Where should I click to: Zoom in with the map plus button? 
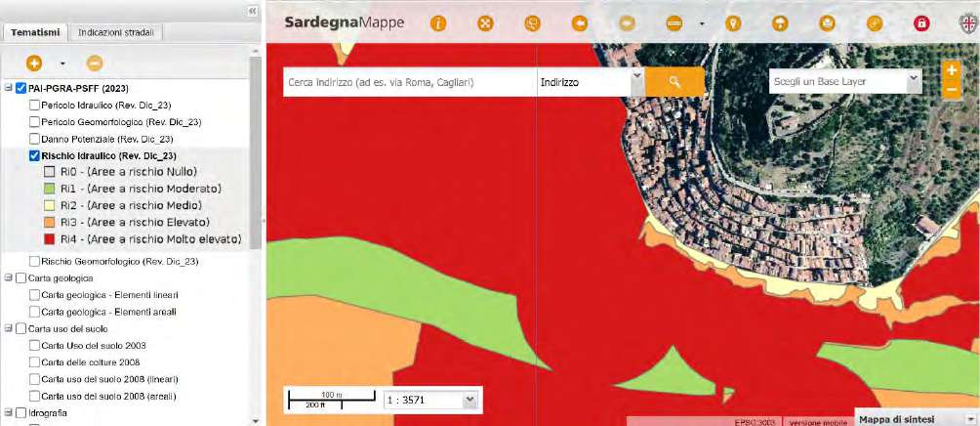[952, 71]
